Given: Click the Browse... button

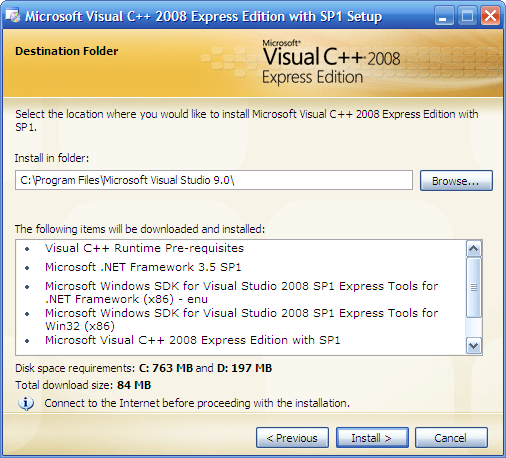Looking at the screenshot, I should coord(456,181).
